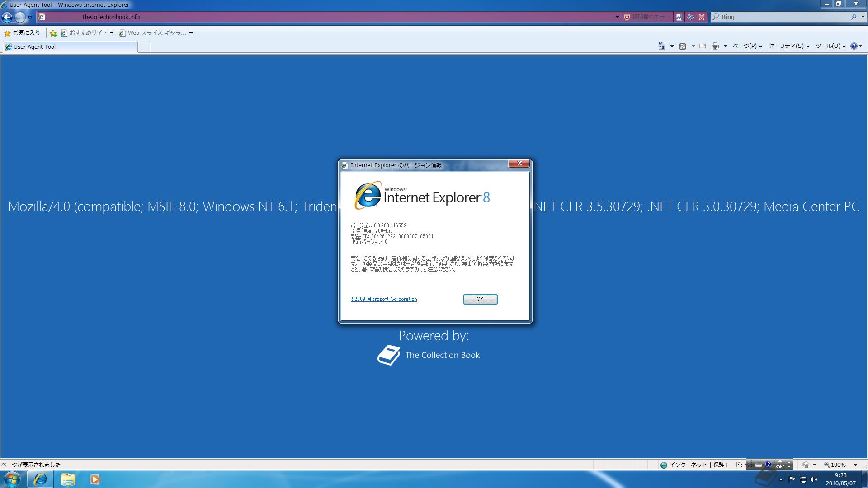Show hidden tray icons arrow
This screenshot has height=488, width=868.
click(x=781, y=479)
